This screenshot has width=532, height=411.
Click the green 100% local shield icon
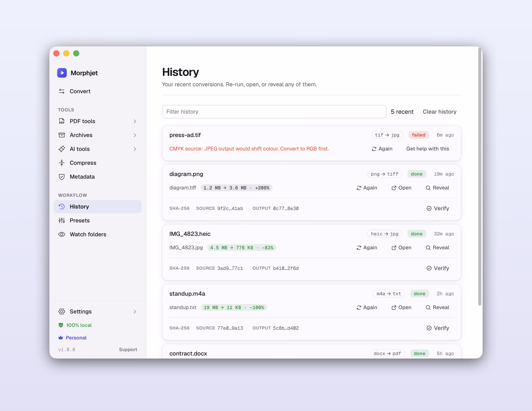coord(61,325)
